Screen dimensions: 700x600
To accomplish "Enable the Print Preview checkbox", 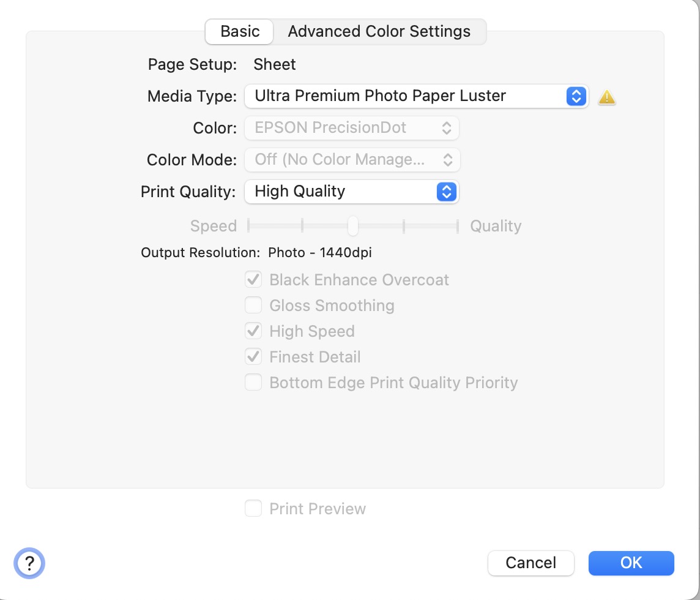I will [253, 509].
